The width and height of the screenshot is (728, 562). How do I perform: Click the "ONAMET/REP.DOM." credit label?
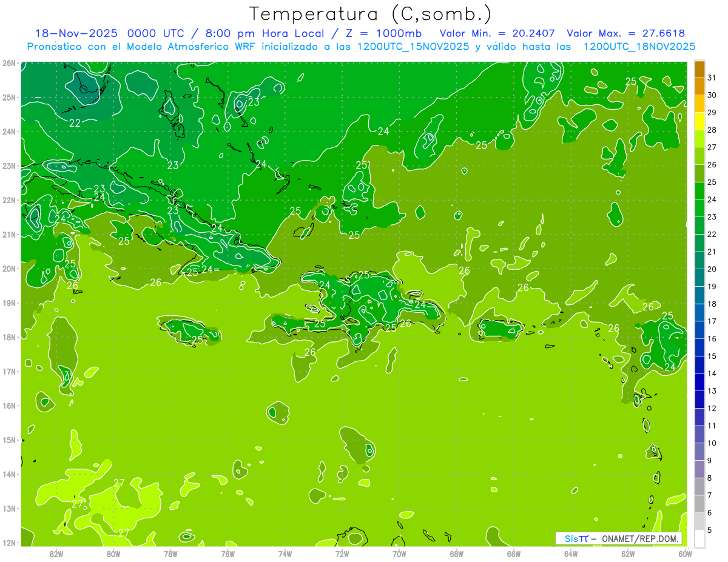click(x=641, y=538)
